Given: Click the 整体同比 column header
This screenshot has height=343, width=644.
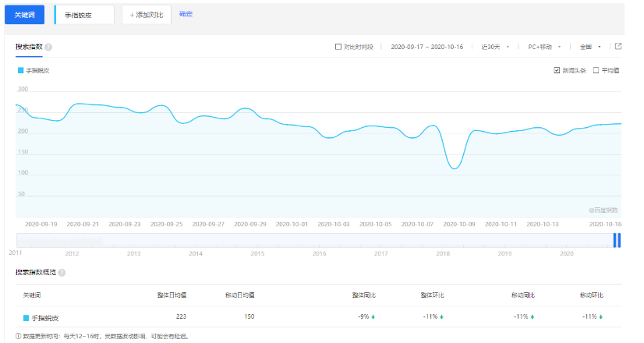Looking at the screenshot, I should (x=364, y=295).
